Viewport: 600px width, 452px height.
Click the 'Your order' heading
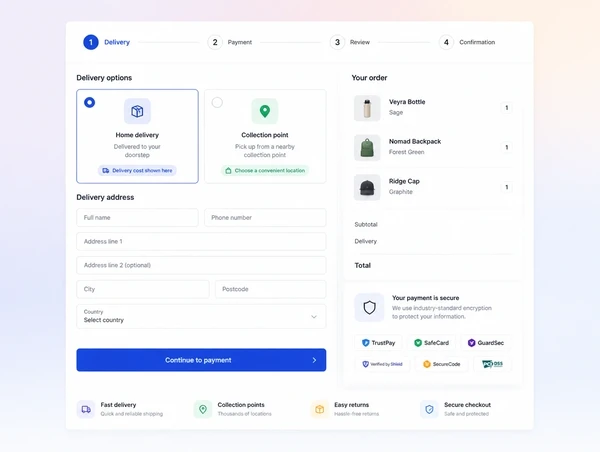pyautogui.click(x=369, y=78)
